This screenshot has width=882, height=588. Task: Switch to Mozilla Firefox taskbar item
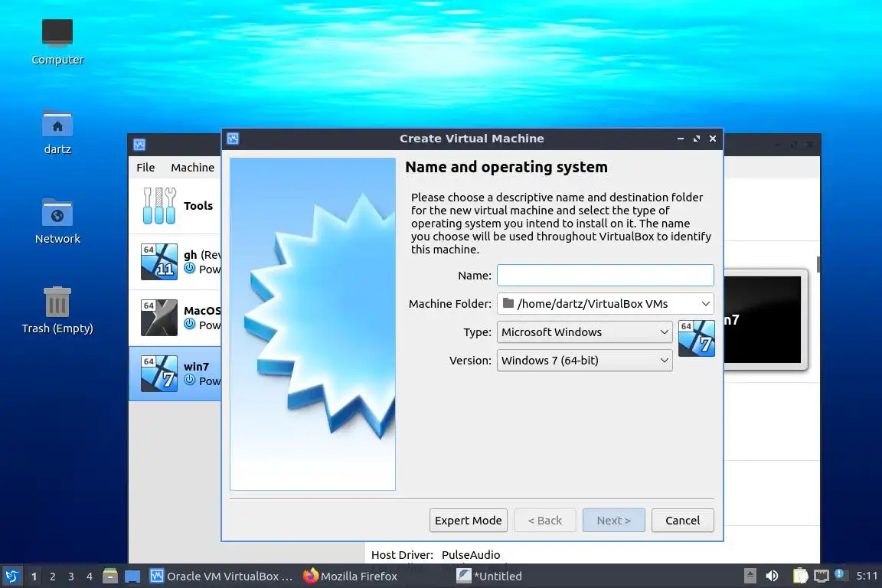[351, 577]
